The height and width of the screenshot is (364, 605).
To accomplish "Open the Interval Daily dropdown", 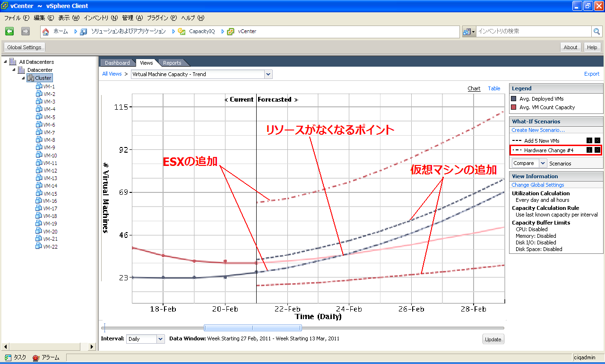I will 160,339.
